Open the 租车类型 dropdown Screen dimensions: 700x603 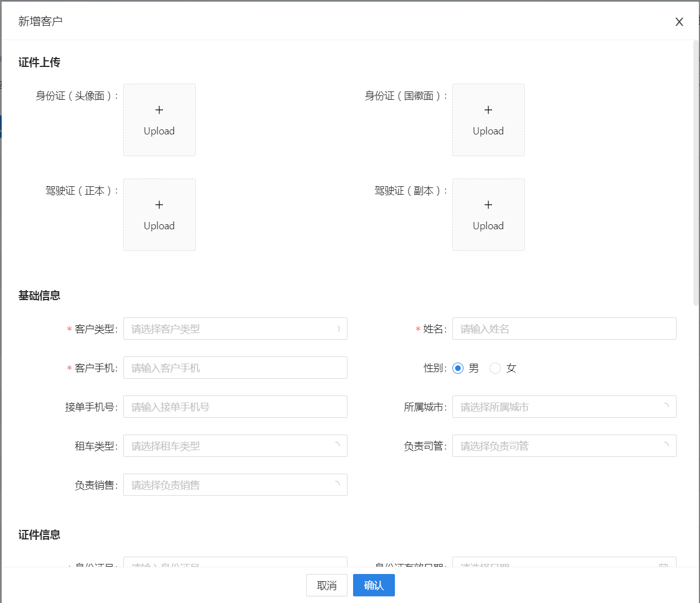(x=235, y=446)
